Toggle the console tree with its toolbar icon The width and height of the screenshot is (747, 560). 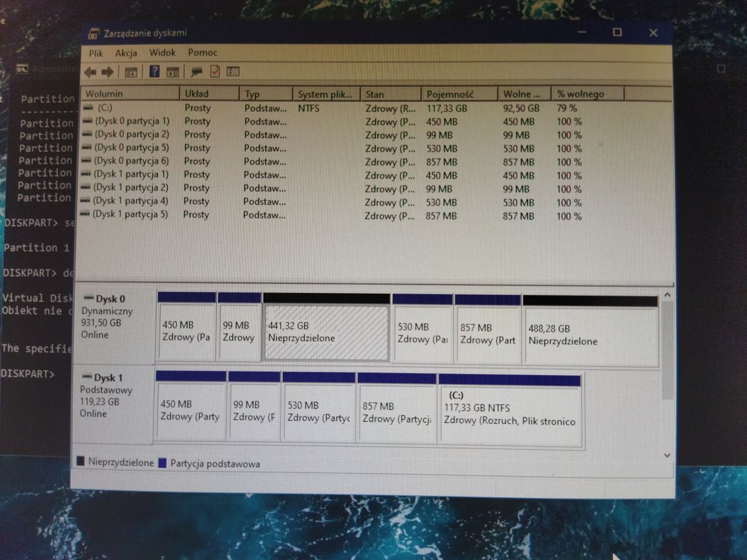[130, 72]
